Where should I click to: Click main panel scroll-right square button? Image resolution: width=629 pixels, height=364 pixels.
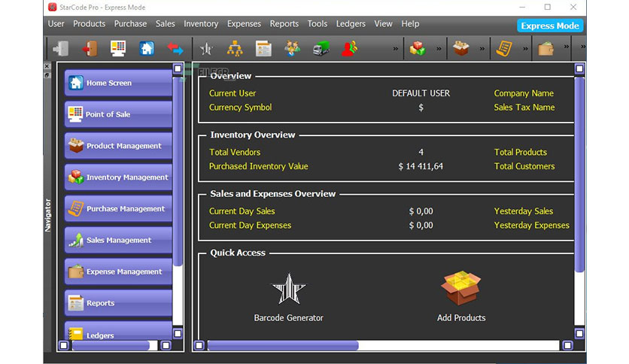tap(567, 345)
